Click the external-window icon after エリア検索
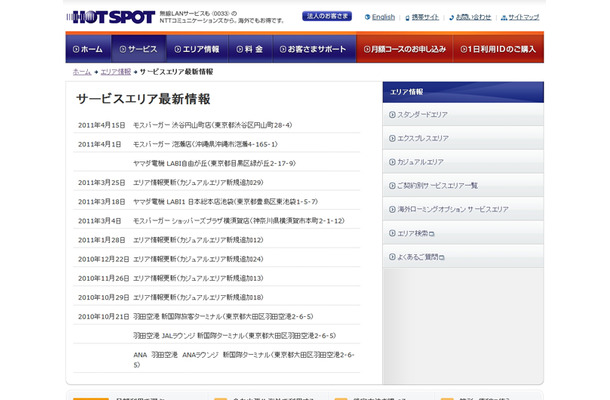This screenshot has height=400, width=610. tap(431, 234)
